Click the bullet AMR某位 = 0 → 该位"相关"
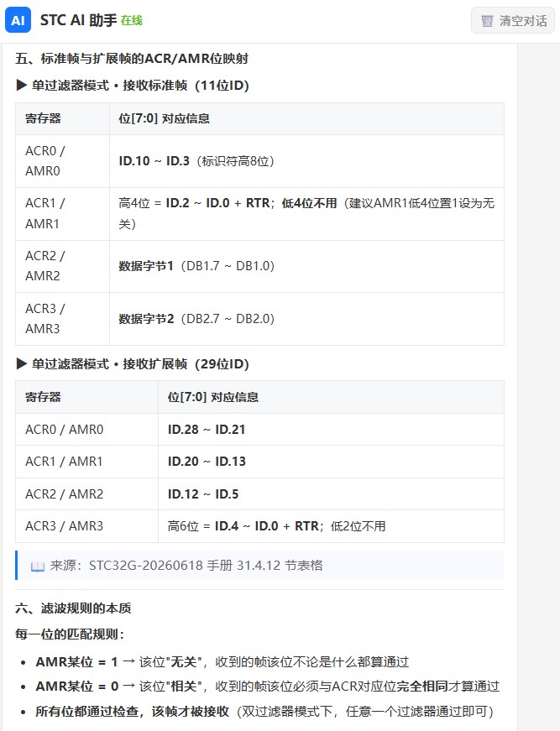This screenshot has height=731, width=560. click(x=268, y=687)
